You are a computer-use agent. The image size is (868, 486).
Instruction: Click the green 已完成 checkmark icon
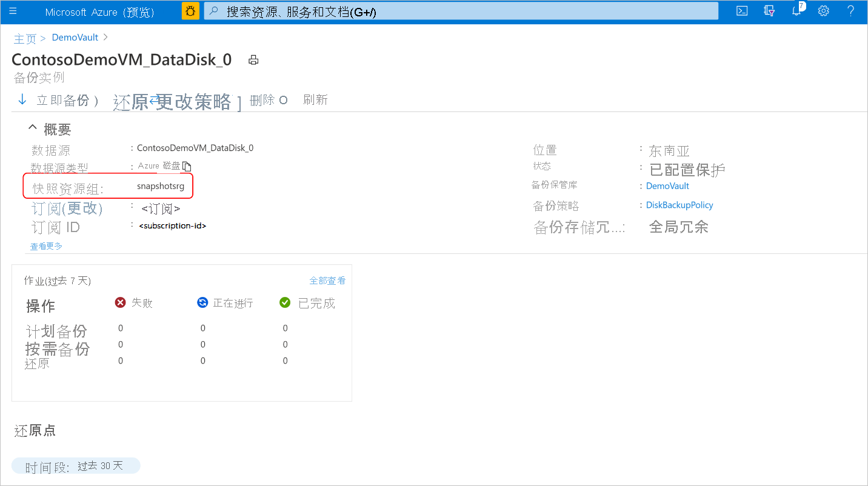click(285, 302)
